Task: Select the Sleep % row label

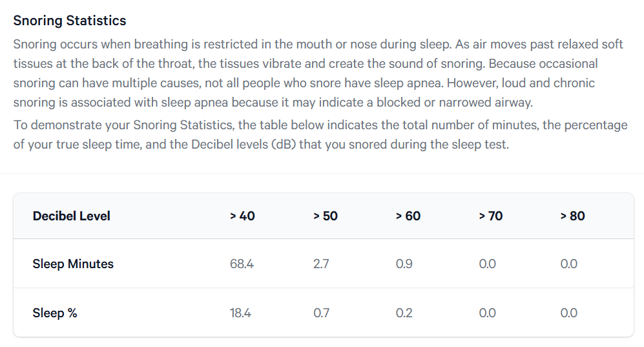Action: (55, 313)
